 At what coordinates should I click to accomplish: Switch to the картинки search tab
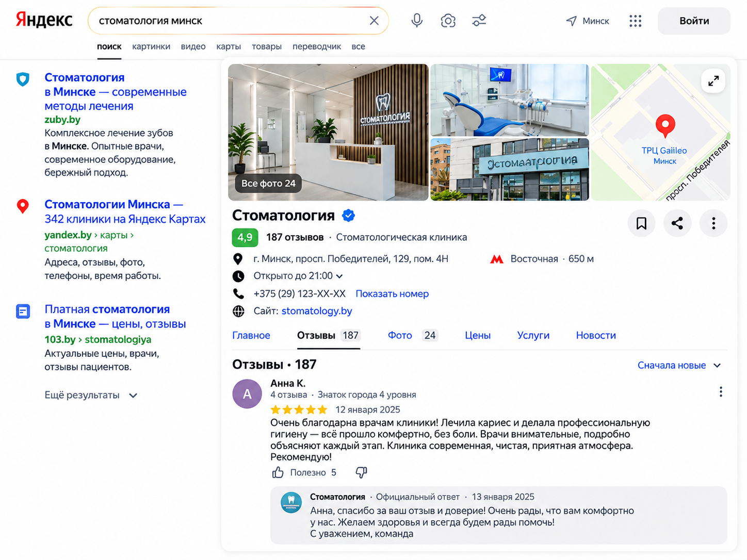(x=151, y=46)
